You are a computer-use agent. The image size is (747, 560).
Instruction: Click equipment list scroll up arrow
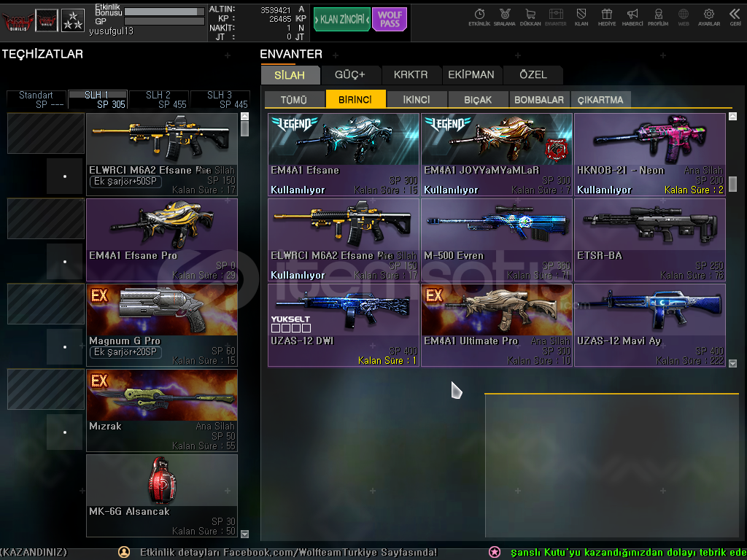coord(245,116)
